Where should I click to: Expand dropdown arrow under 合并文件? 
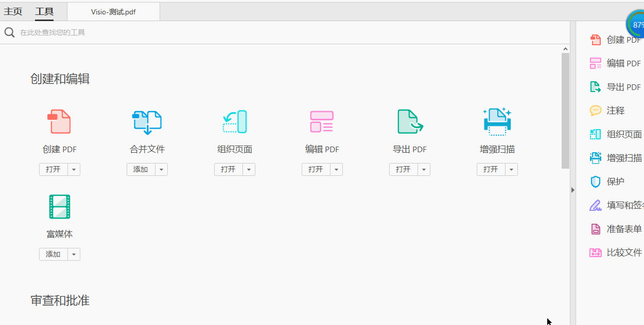[161, 169]
